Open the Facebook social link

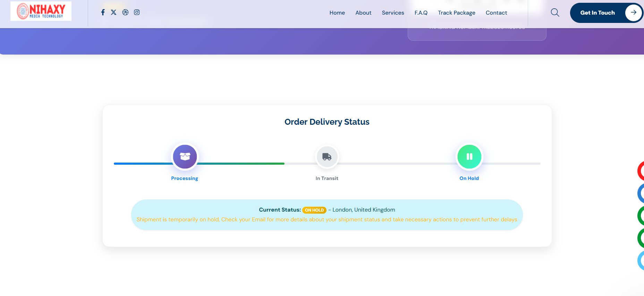point(103,13)
